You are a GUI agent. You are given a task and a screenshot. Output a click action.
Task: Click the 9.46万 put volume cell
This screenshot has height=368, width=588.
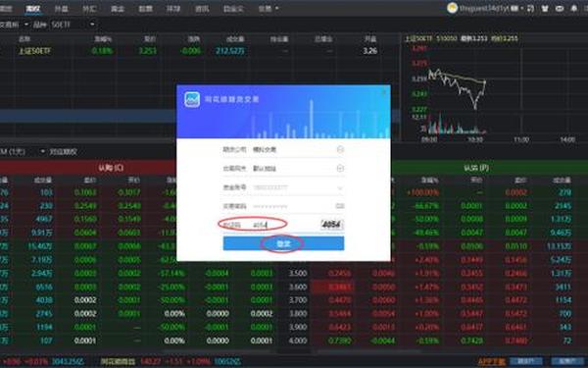point(561,233)
